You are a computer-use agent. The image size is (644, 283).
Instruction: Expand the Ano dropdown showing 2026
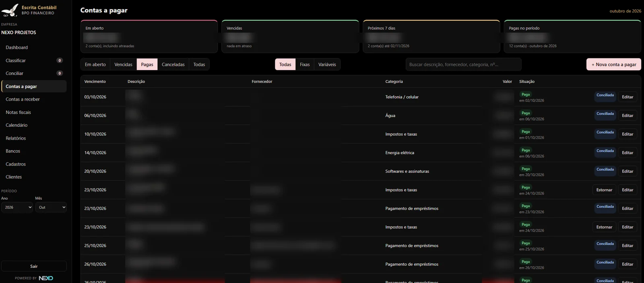coord(17,207)
